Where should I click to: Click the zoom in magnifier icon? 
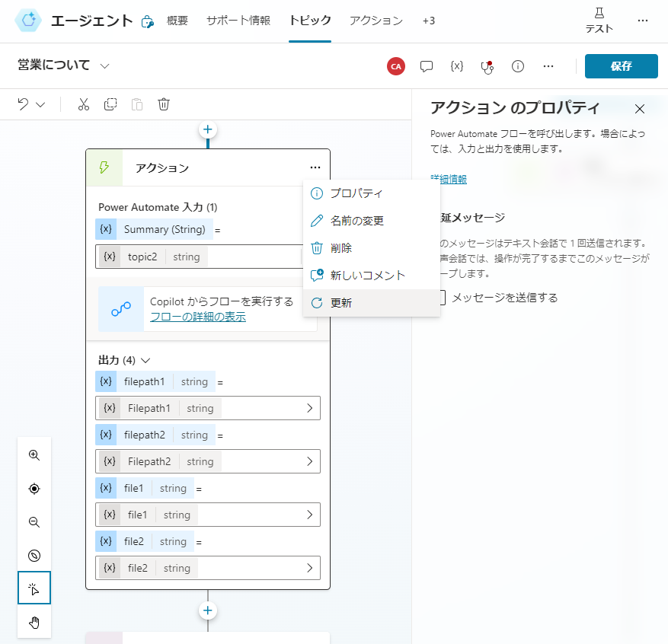[x=34, y=455]
